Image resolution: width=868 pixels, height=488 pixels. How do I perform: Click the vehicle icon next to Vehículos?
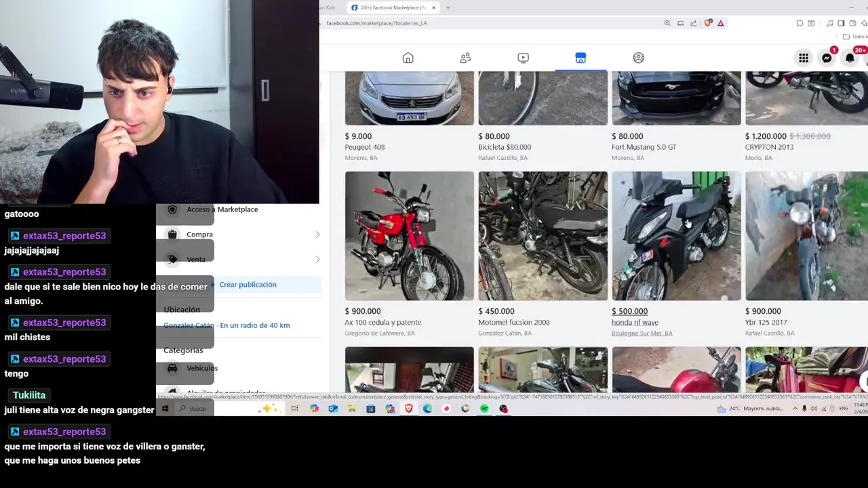[x=172, y=368]
